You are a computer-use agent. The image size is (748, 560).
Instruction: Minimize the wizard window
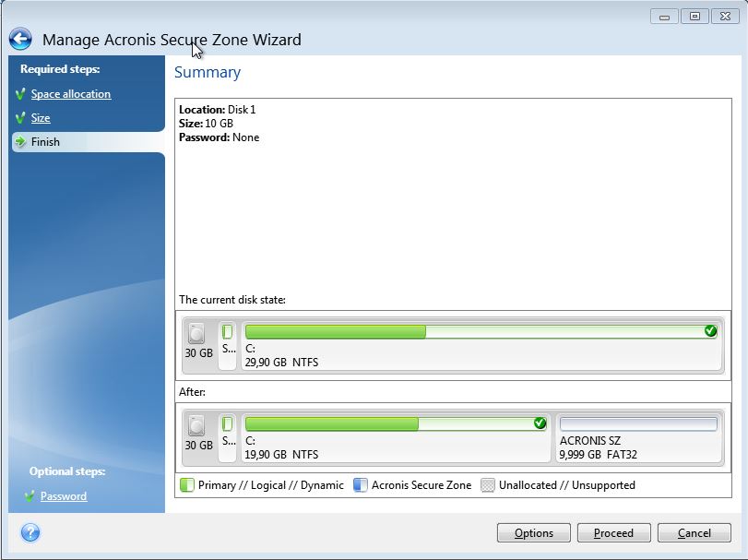[664, 17]
